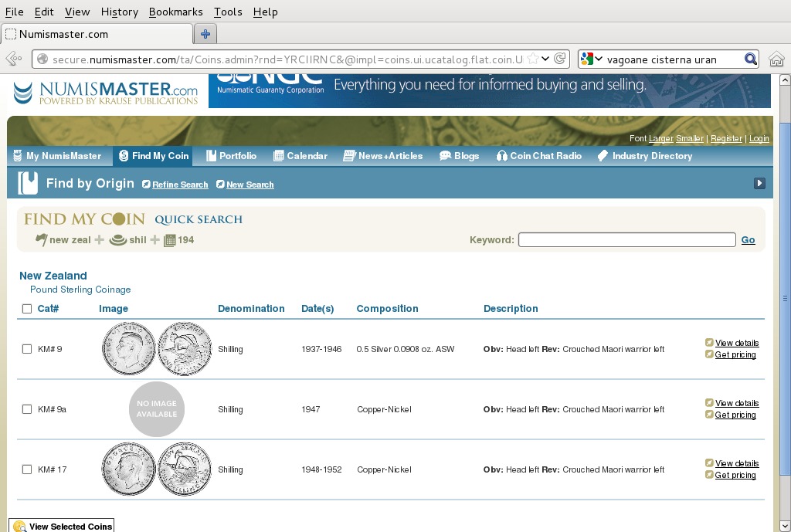
Task: Click the NGC banner advertisement
Action: pos(489,91)
